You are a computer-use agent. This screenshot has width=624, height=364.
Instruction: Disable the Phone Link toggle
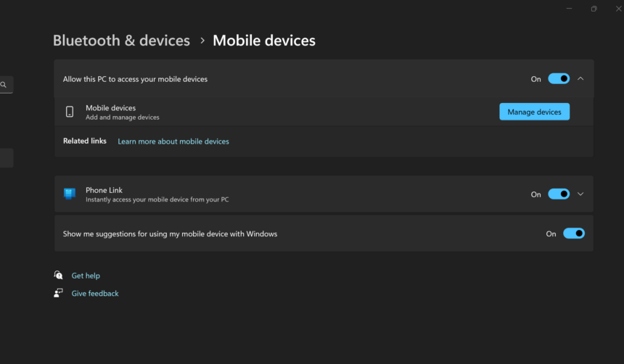[559, 194]
